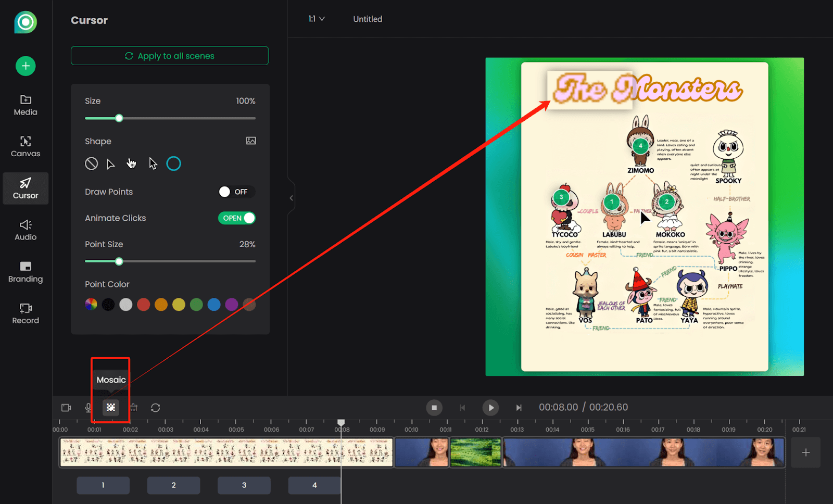Skip to the previous scene
Viewport: 833px width, 504px height.
(x=462, y=408)
